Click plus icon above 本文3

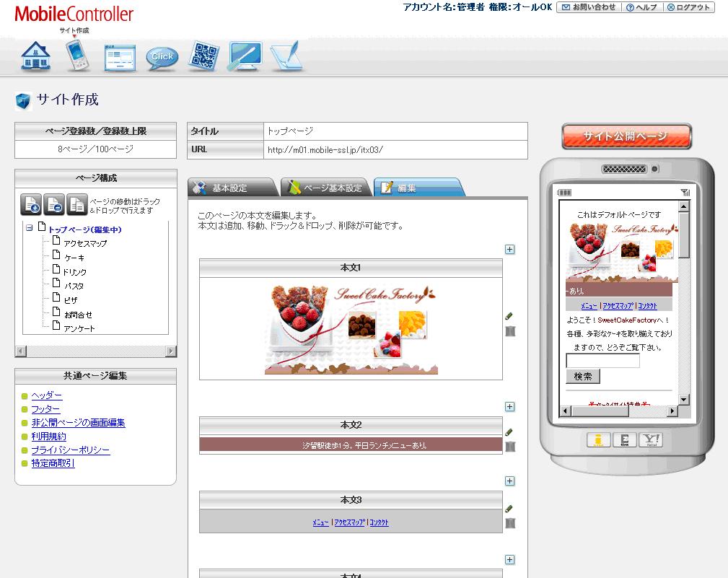[510, 481]
